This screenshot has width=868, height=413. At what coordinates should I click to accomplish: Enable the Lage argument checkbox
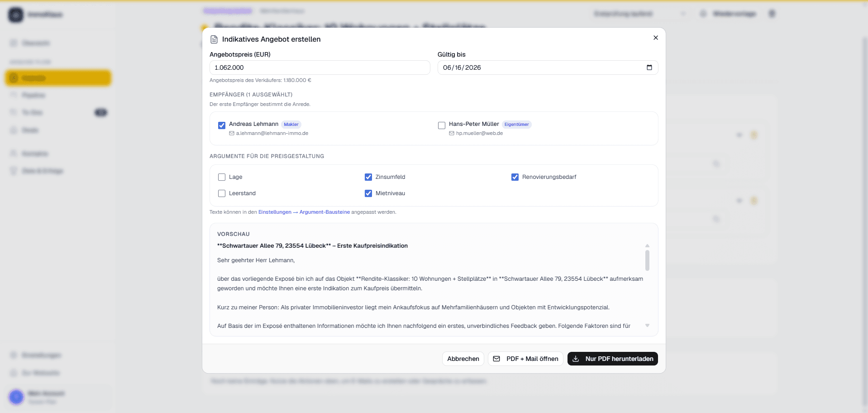[x=222, y=177]
